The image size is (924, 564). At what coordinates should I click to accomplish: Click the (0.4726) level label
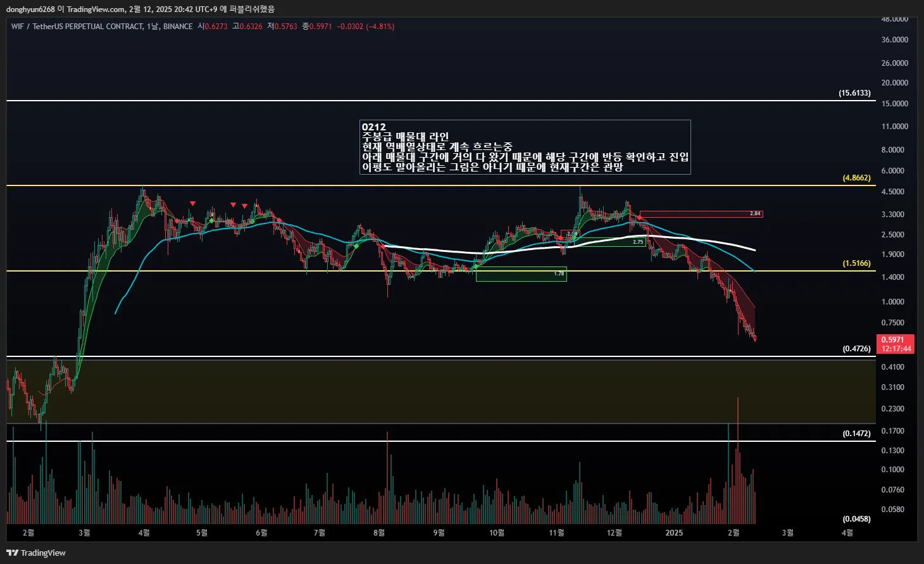[x=856, y=349]
